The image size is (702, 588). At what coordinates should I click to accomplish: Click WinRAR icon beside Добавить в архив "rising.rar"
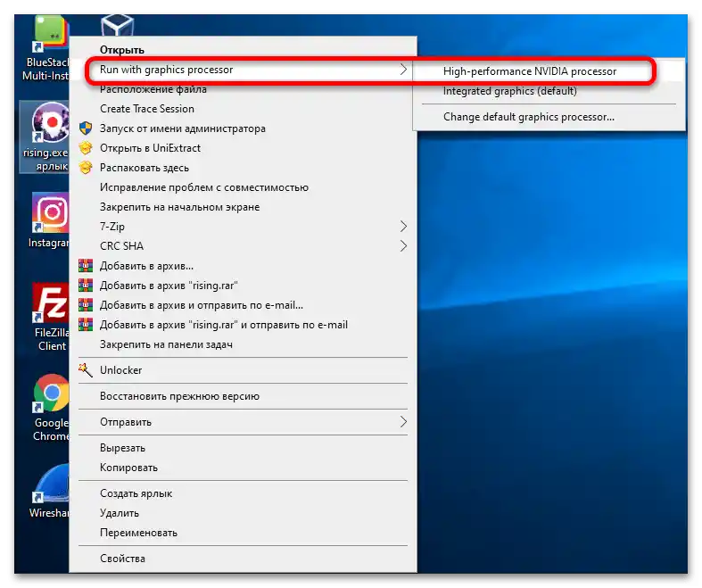tap(86, 286)
